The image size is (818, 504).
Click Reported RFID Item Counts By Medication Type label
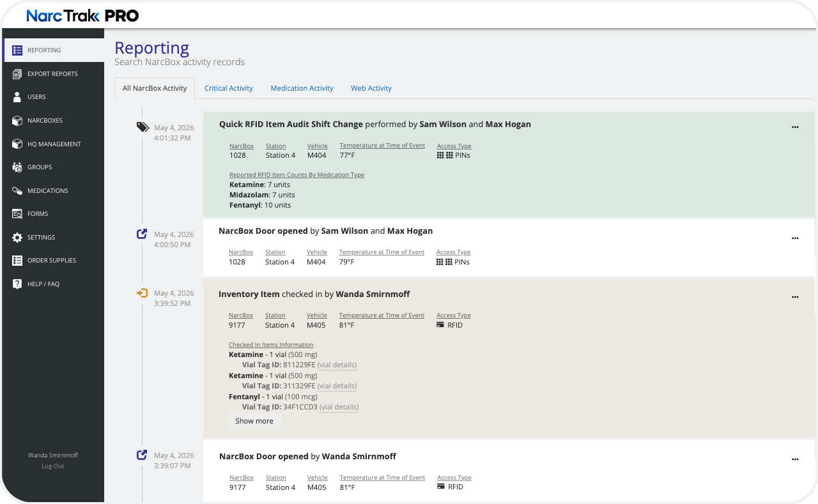pyautogui.click(x=297, y=174)
